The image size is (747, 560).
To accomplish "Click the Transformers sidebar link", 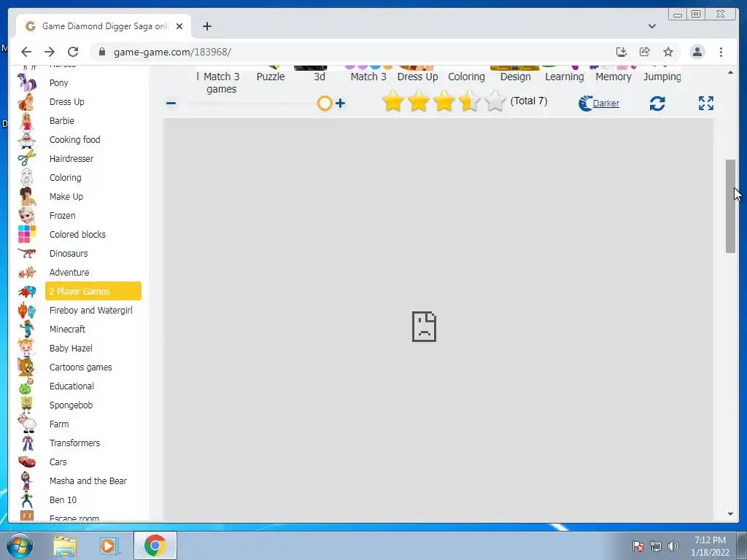I will pos(75,443).
